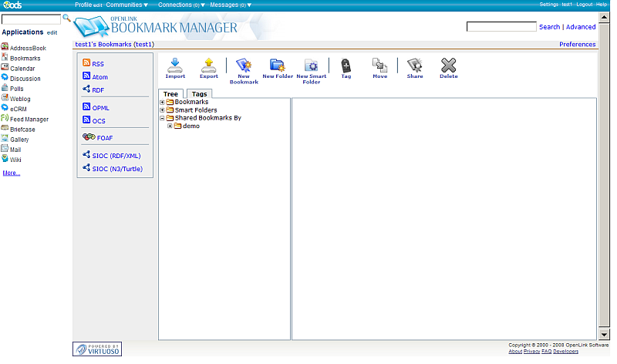Expand the demo folder node
Screen dimensions: 617x364
coord(170,126)
